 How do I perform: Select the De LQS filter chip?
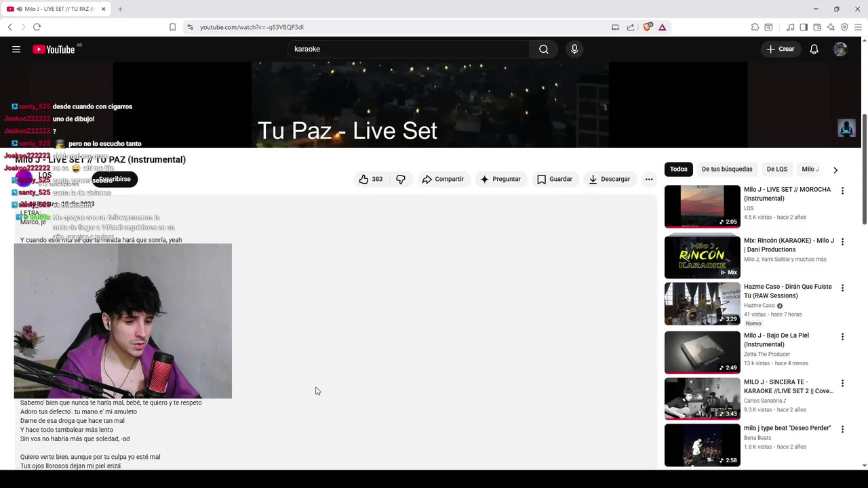coord(777,169)
